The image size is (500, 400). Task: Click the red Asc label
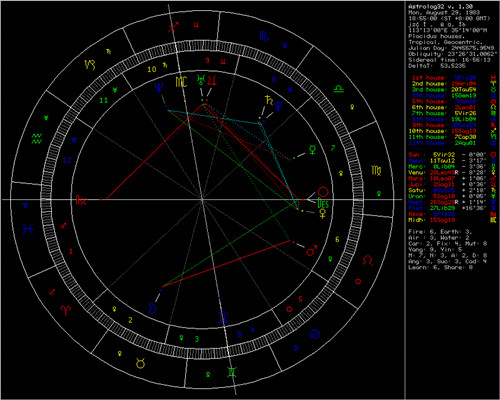point(81,200)
